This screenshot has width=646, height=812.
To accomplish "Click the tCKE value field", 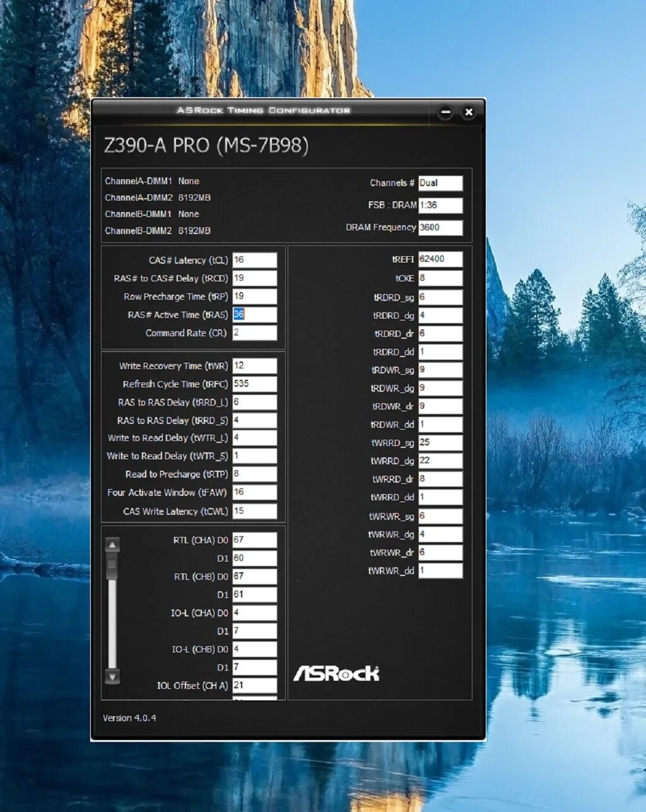I will [440, 278].
